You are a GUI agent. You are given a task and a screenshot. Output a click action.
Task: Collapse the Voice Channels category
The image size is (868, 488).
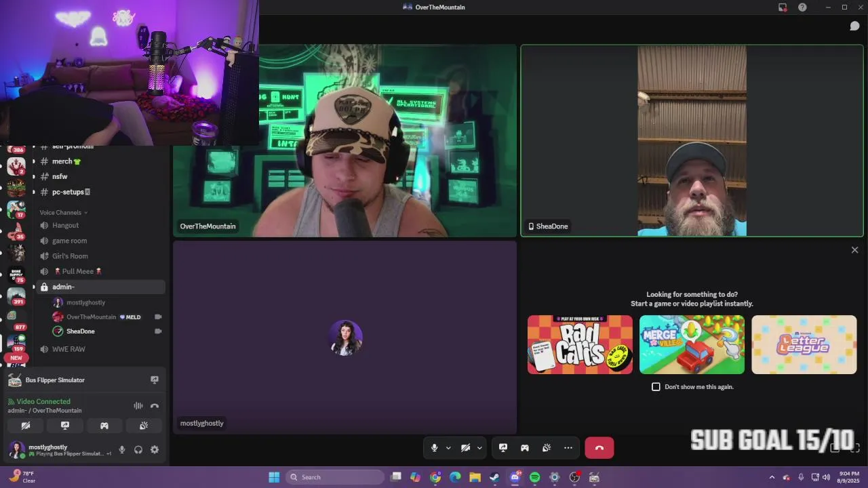click(63, 212)
